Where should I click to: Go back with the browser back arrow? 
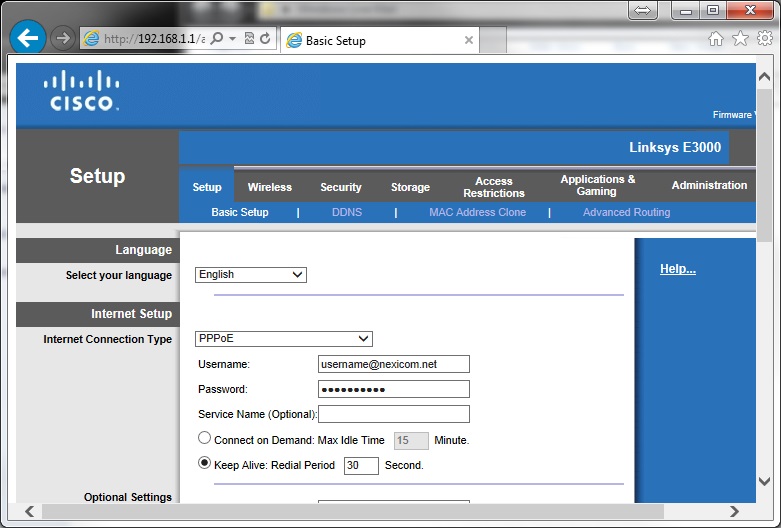point(27,37)
